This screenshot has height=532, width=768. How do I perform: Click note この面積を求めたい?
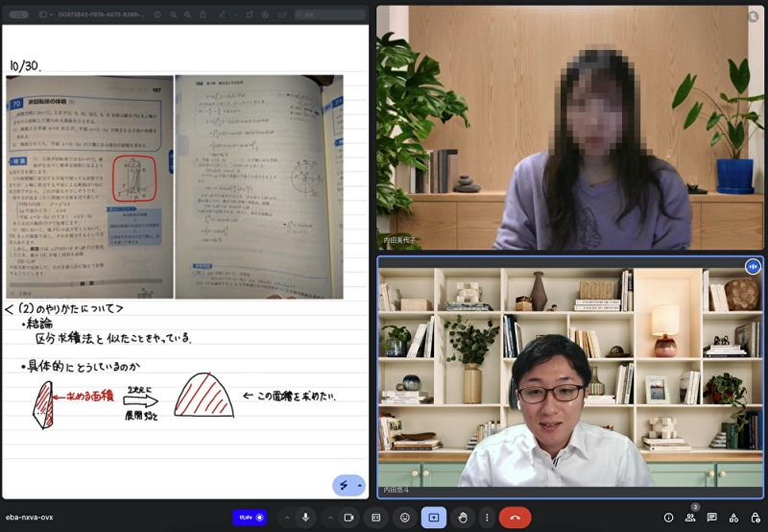click(296, 396)
